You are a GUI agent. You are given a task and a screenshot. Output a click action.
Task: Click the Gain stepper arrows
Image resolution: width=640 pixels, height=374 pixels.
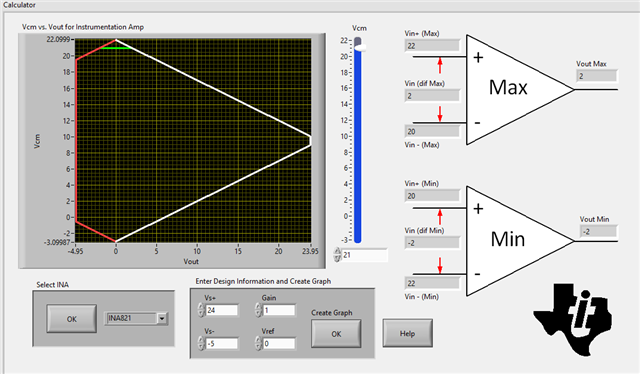258,310
